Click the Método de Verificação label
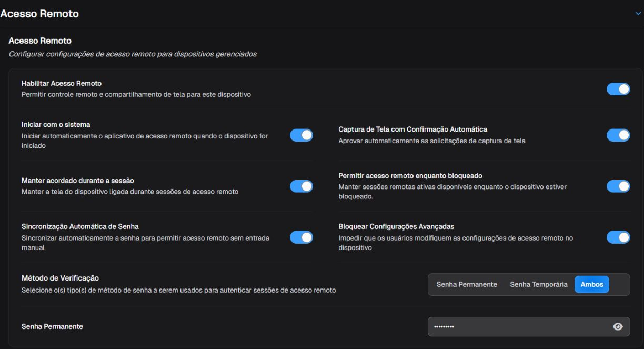644x349 pixels. pos(60,278)
